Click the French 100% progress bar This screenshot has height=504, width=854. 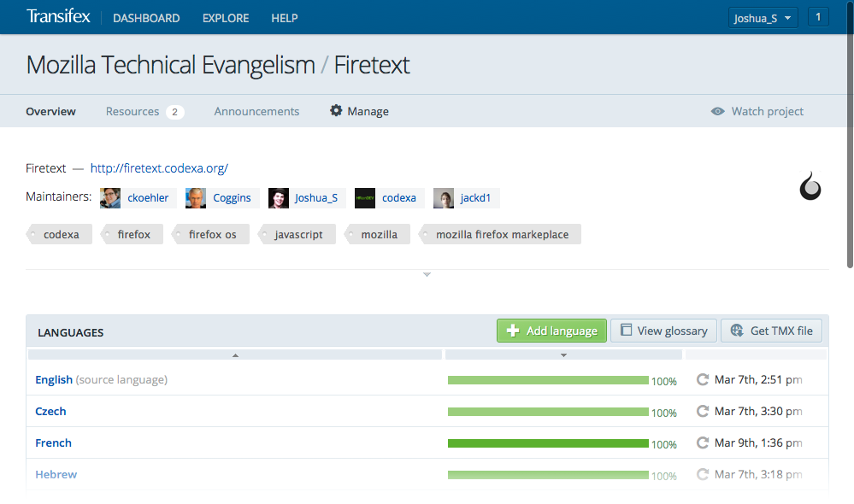pos(548,443)
